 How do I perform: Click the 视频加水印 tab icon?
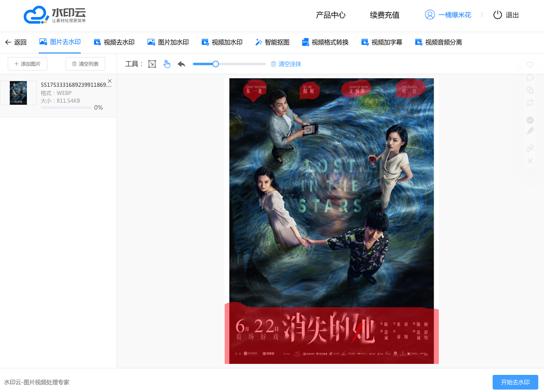click(205, 42)
